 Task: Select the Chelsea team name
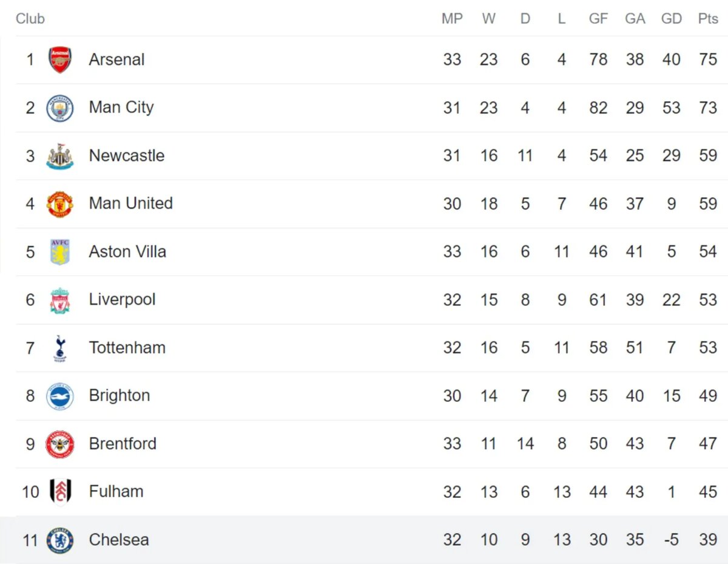coord(119,540)
